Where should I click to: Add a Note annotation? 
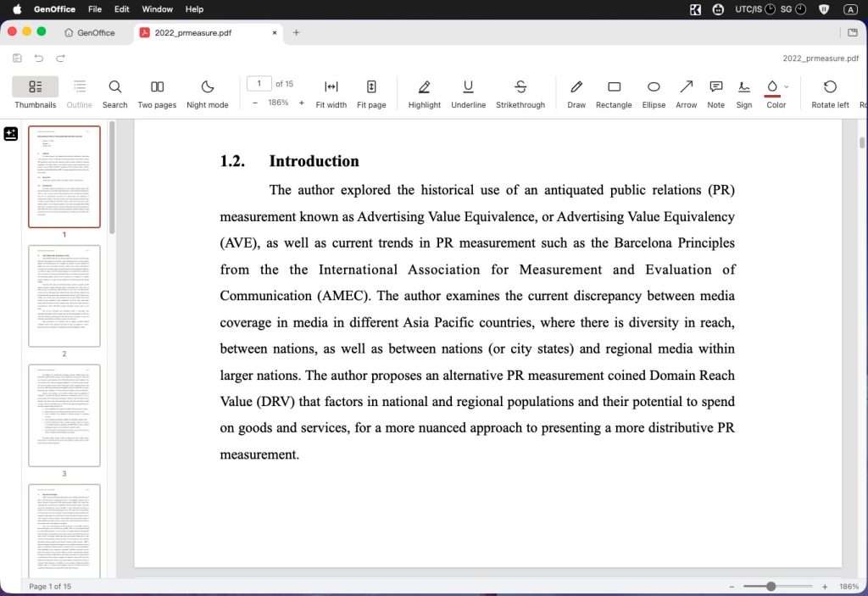715,93
